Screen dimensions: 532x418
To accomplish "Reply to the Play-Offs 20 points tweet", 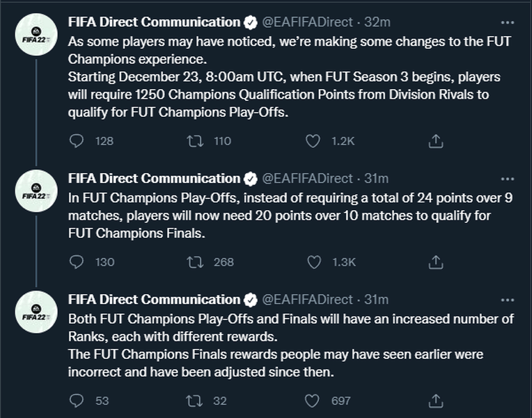I will click(x=78, y=262).
